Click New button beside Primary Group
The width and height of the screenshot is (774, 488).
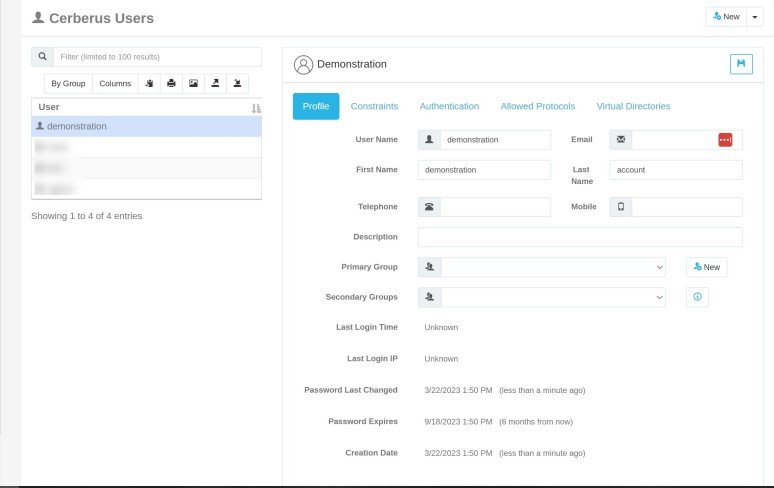[706, 267]
